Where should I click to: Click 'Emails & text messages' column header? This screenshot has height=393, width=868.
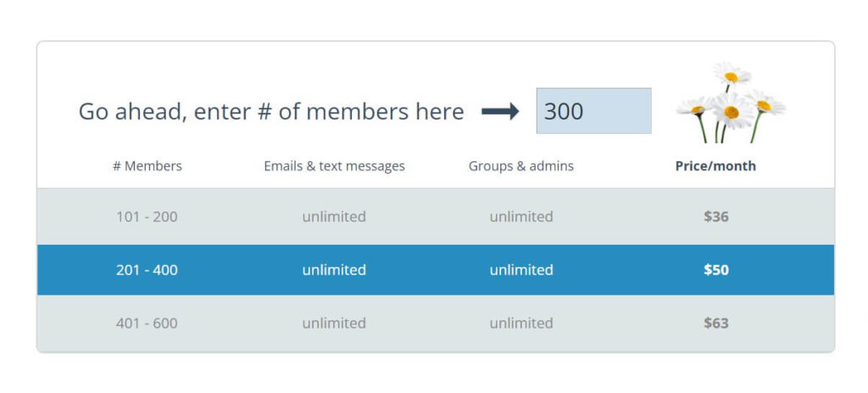click(334, 166)
